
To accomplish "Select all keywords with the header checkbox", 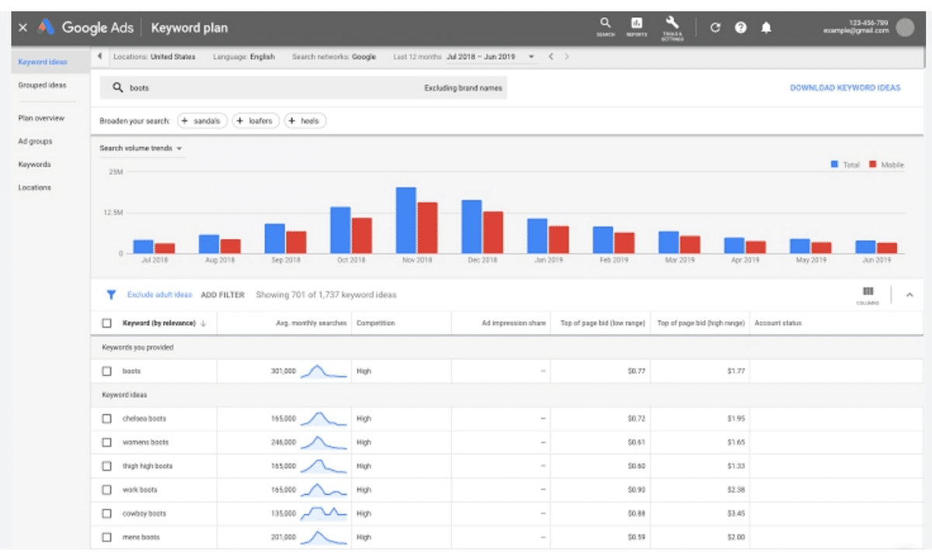I will pos(109,322).
